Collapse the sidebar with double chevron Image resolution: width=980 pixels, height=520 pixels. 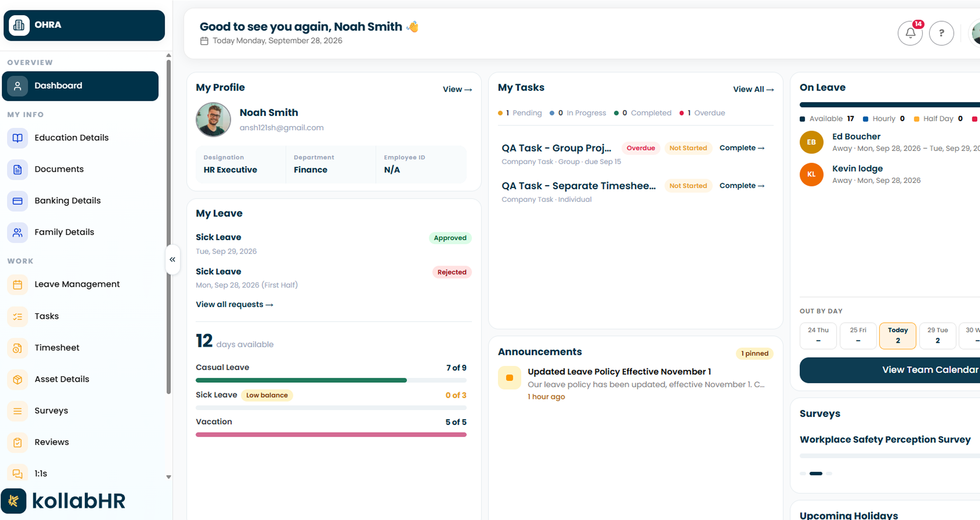point(173,259)
